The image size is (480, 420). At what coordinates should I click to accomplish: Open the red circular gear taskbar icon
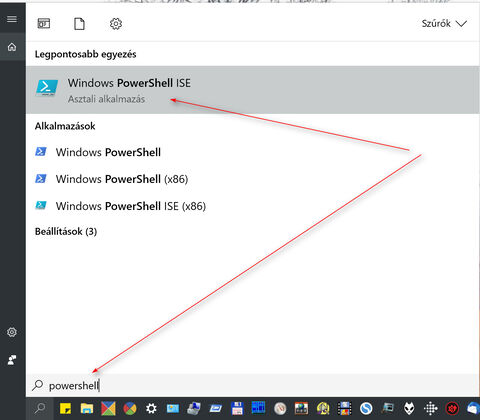452,408
